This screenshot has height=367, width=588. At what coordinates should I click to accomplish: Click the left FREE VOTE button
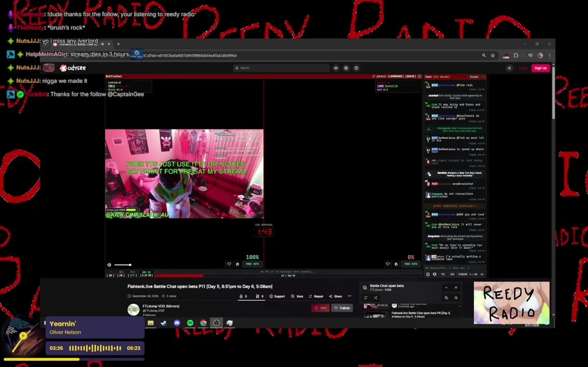252,264
